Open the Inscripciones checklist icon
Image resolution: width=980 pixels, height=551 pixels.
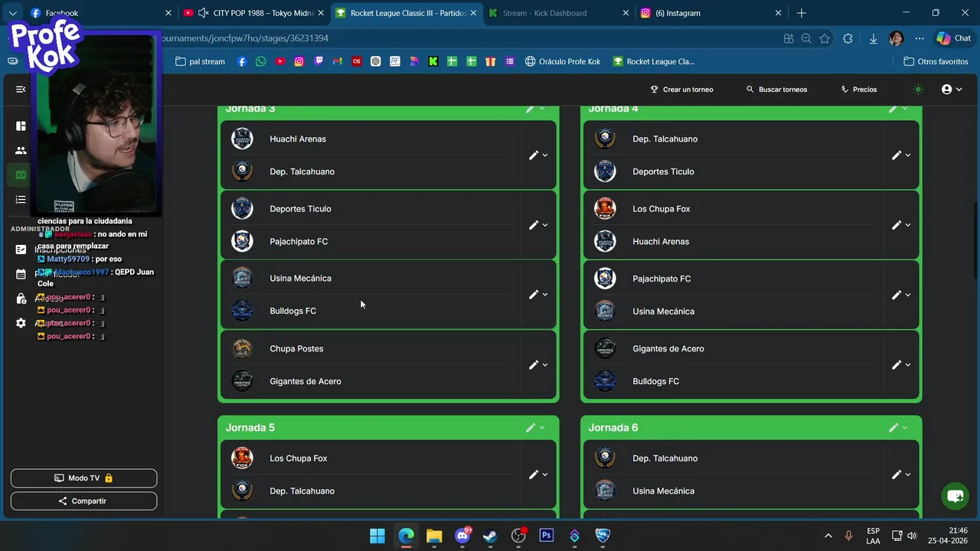21,249
